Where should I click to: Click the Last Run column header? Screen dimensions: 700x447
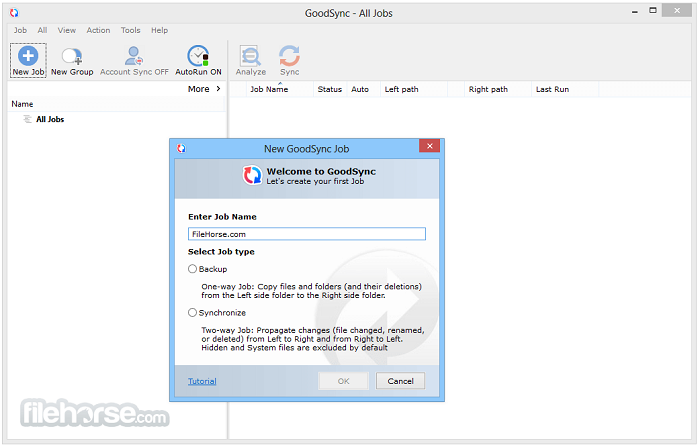point(565,89)
